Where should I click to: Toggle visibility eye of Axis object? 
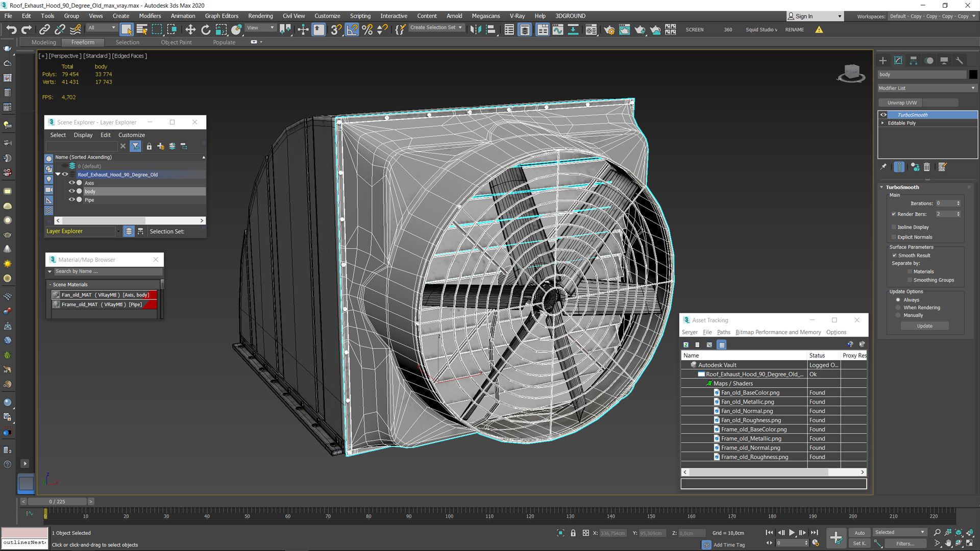71,183
